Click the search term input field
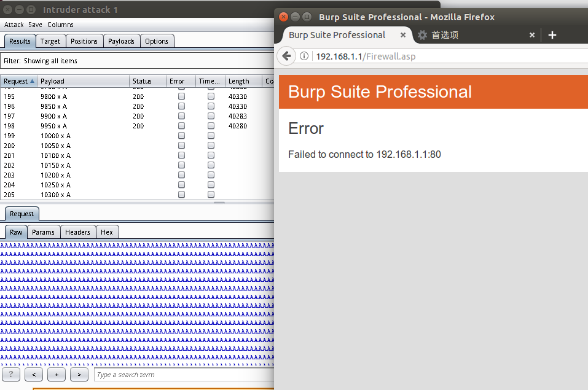This screenshot has width=588, height=390. pos(184,374)
